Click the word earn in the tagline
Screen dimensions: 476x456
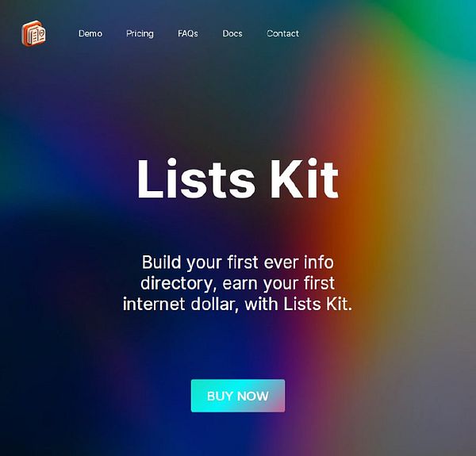[x=240, y=284]
